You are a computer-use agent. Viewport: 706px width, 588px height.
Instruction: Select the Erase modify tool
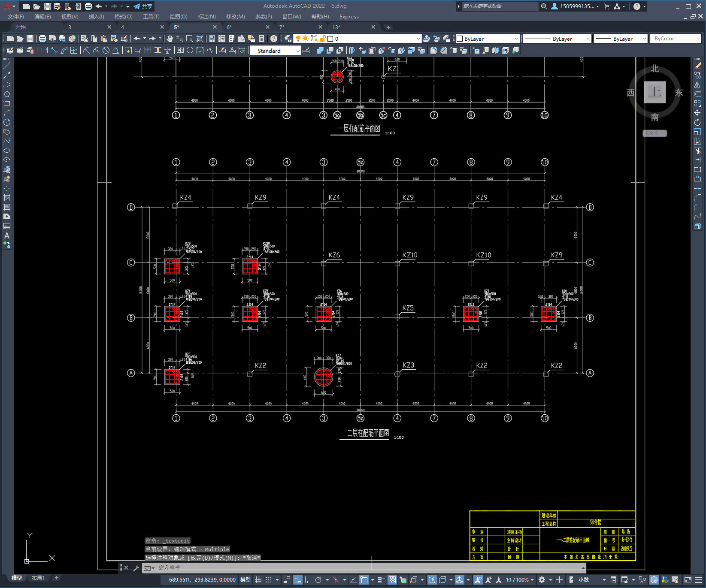(697, 66)
